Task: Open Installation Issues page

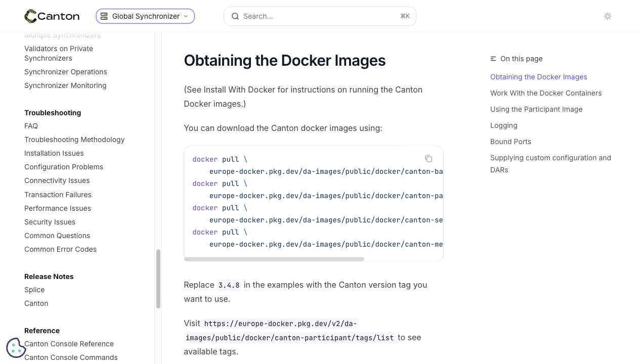Action: tap(54, 153)
